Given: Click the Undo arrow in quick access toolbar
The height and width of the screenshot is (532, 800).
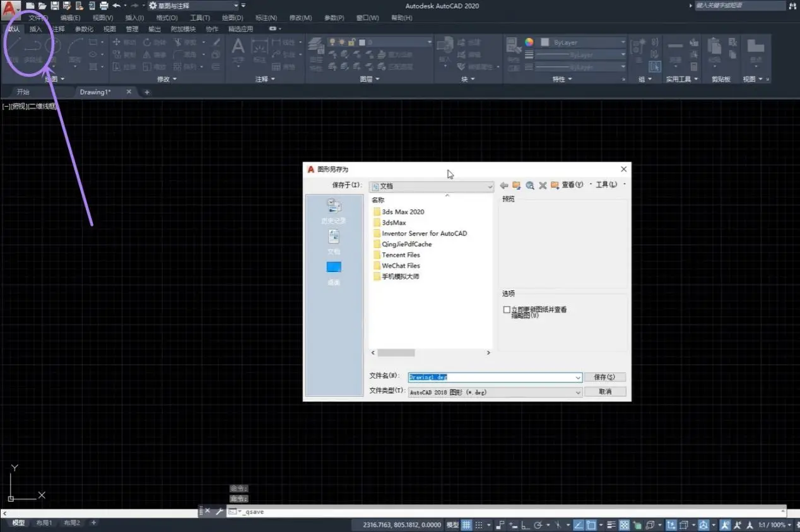Looking at the screenshot, I should click(x=117, y=6).
